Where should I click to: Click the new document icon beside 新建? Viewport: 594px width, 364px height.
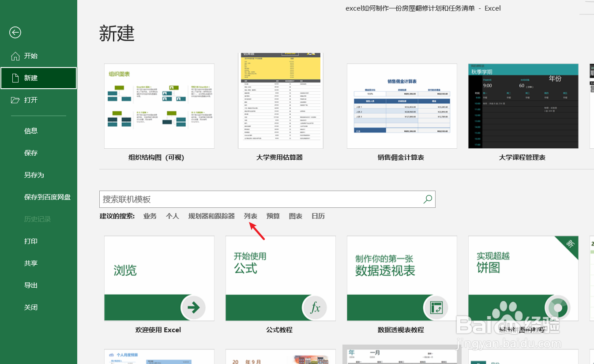(x=15, y=78)
